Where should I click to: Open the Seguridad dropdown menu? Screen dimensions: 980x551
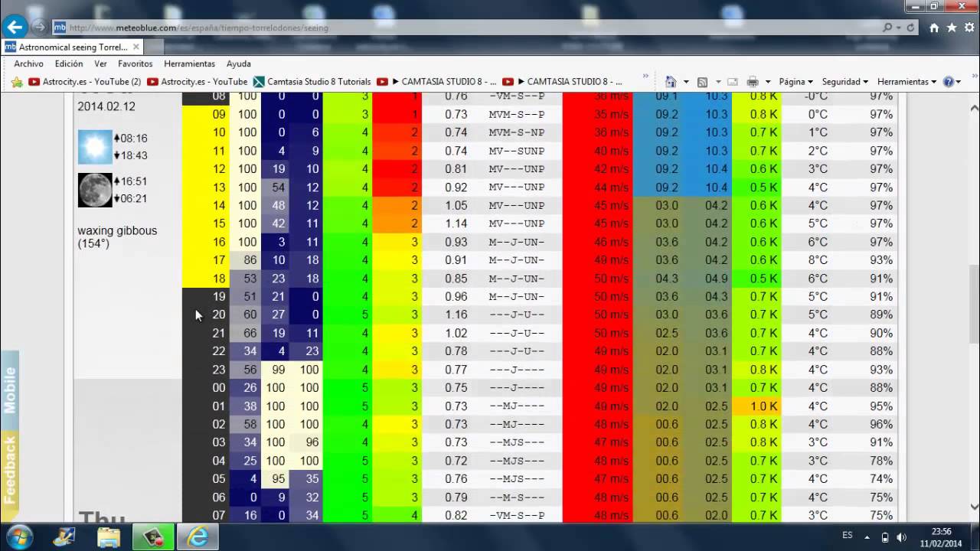[x=845, y=82]
